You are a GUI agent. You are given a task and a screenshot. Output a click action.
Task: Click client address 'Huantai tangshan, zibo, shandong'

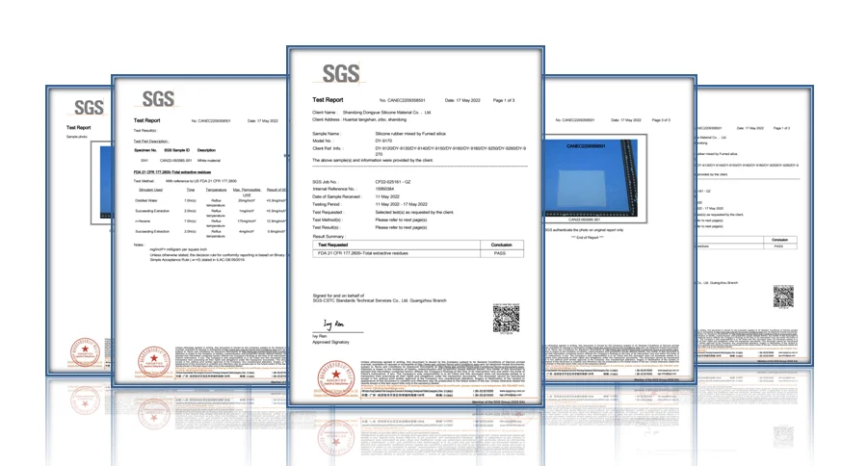[x=375, y=119]
